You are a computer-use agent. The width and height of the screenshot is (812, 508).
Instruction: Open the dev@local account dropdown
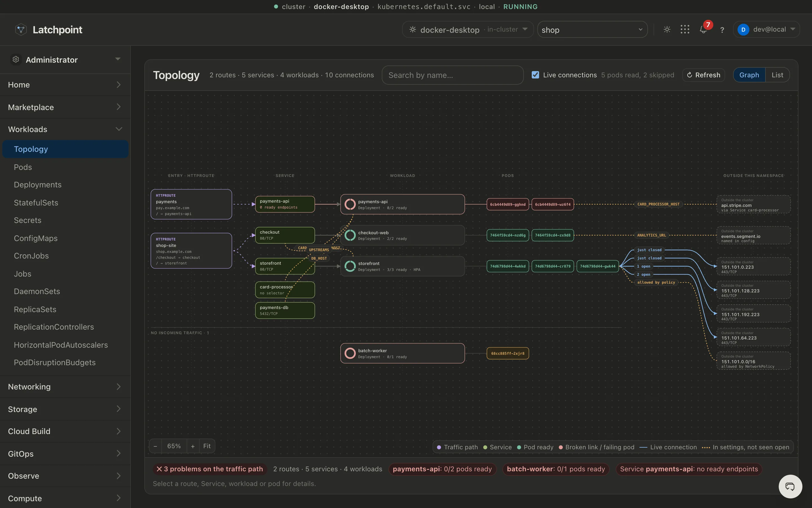[x=766, y=30]
